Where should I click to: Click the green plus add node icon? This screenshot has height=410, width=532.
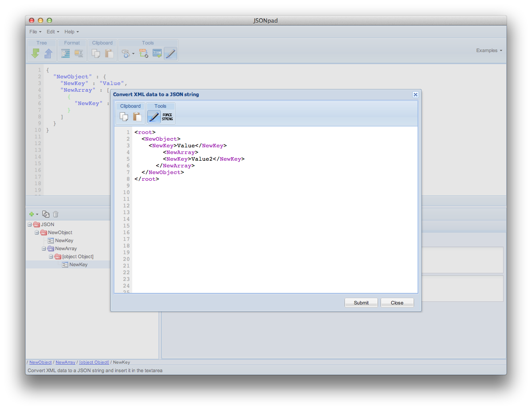pyautogui.click(x=32, y=214)
